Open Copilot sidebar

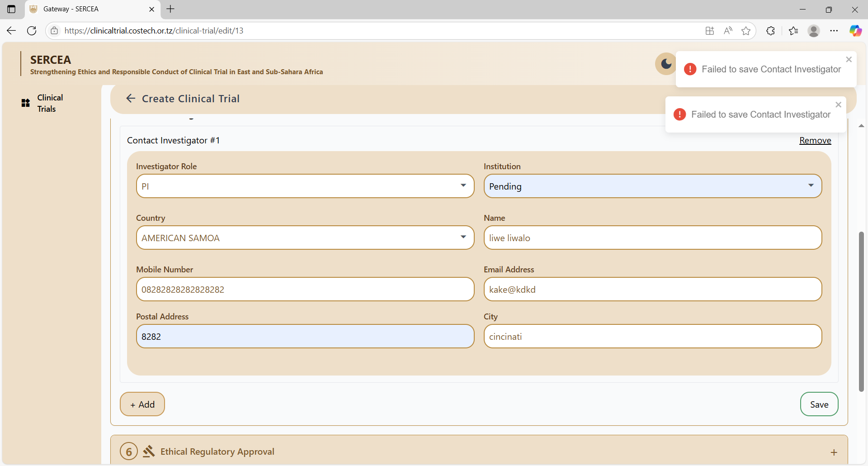coord(855,31)
